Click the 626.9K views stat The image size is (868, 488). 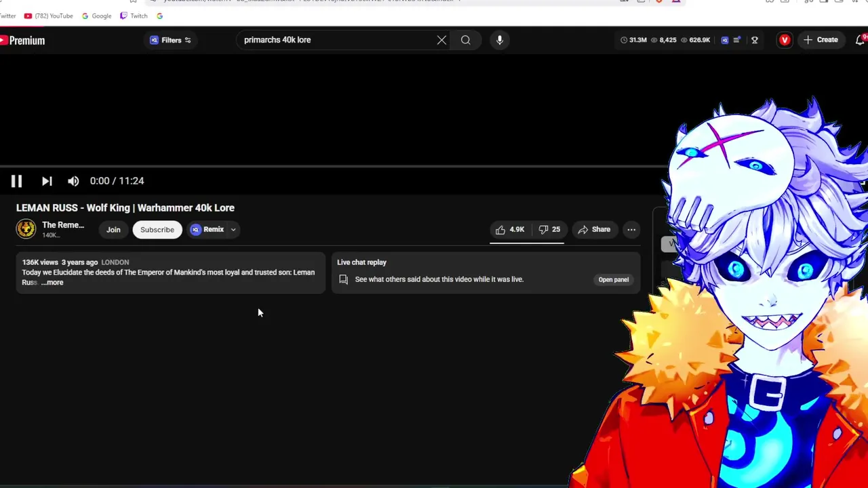point(695,40)
